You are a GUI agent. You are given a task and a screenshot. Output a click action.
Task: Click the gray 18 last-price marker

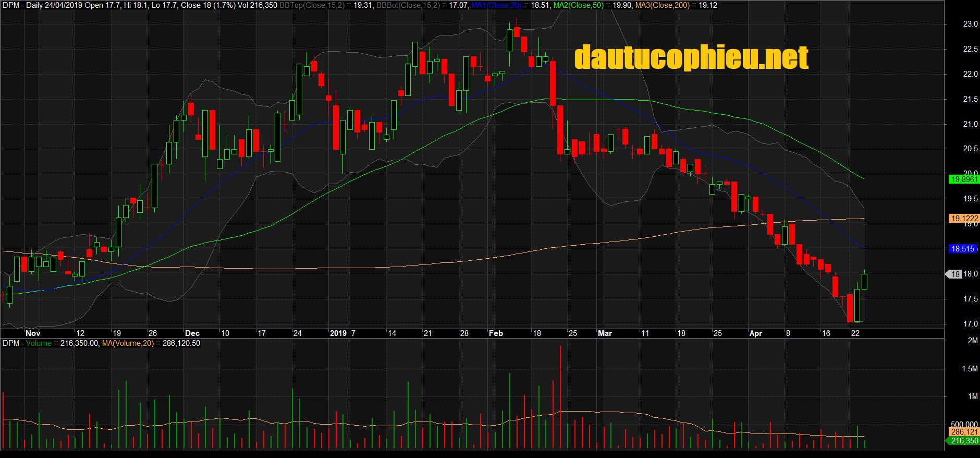click(x=954, y=274)
